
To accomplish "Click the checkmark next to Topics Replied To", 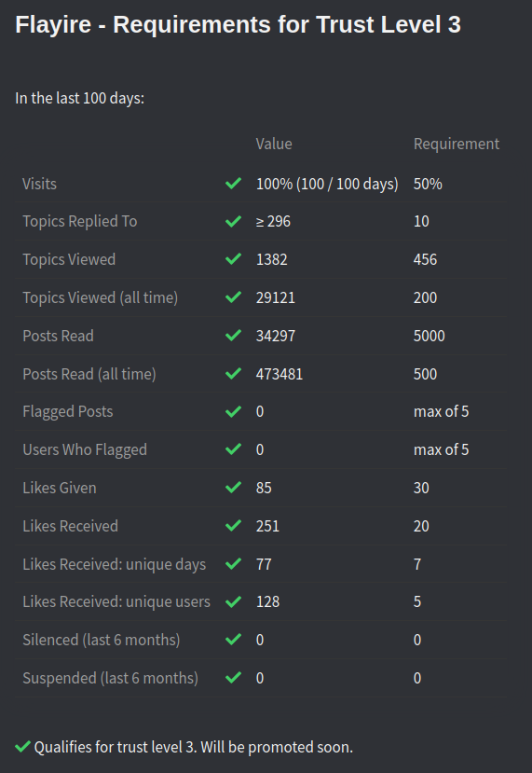I will pos(233,221).
